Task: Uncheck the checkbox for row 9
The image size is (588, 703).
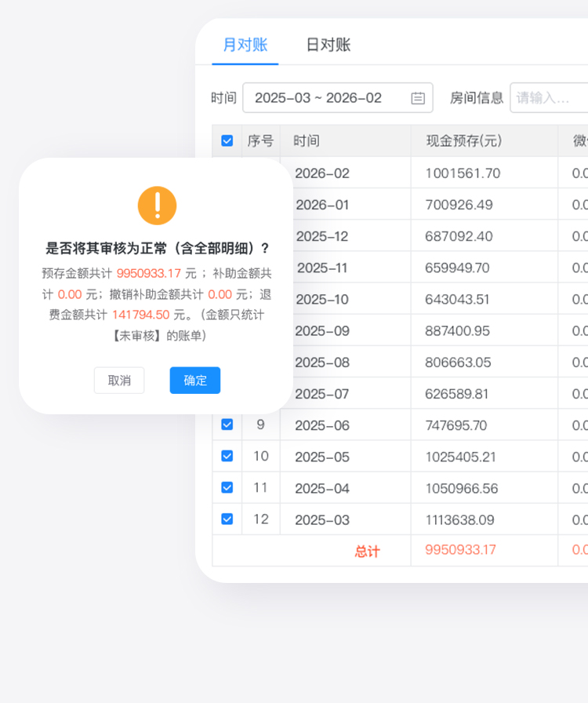Action: tap(227, 424)
